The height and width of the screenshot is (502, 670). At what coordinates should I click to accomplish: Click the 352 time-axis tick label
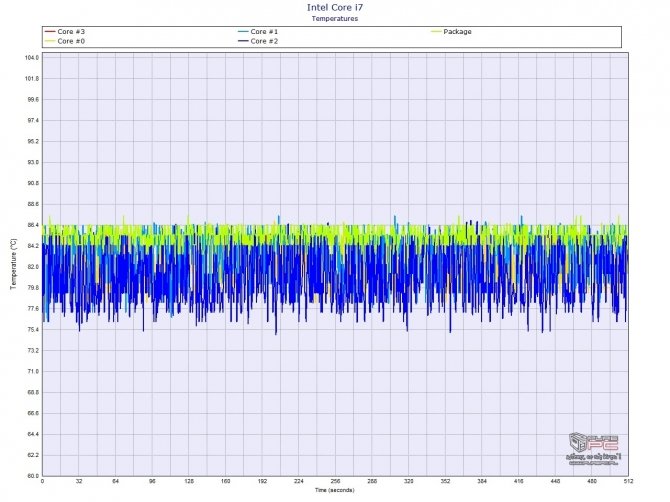point(445,481)
